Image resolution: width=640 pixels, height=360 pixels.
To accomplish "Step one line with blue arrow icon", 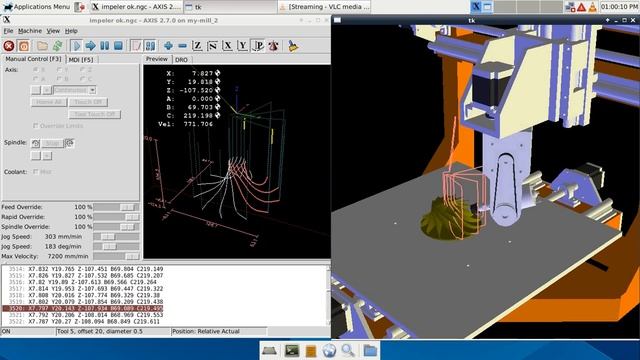I will (90, 46).
